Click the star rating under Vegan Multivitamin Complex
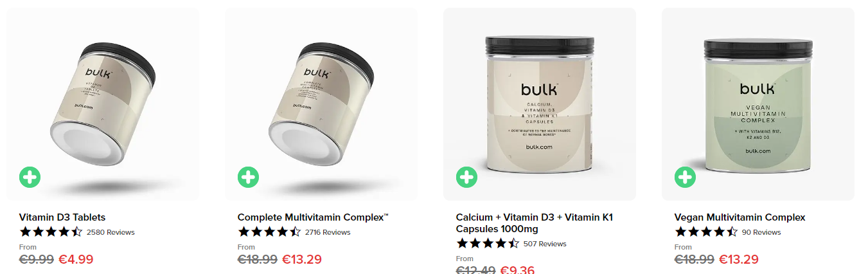Screen dimensions: 868x274 point(706,232)
